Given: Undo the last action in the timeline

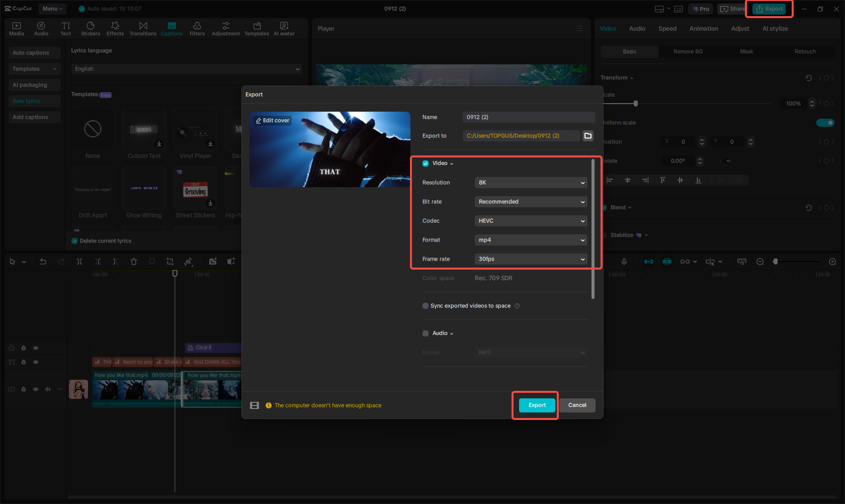Looking at the screenshot, I should 43,262.
